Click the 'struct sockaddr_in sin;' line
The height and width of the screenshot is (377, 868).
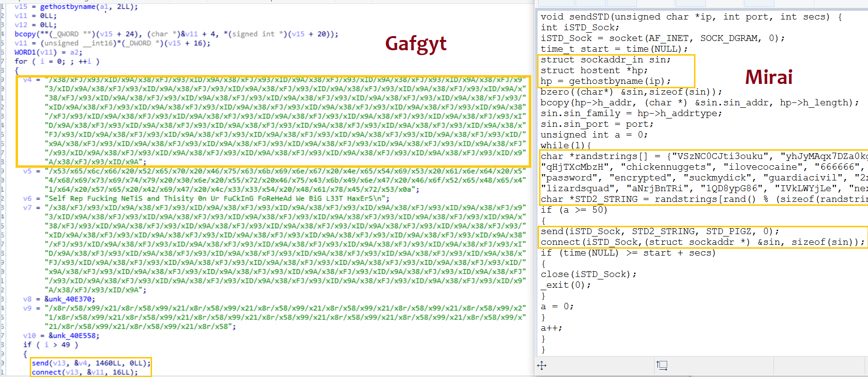click(606, 60)
